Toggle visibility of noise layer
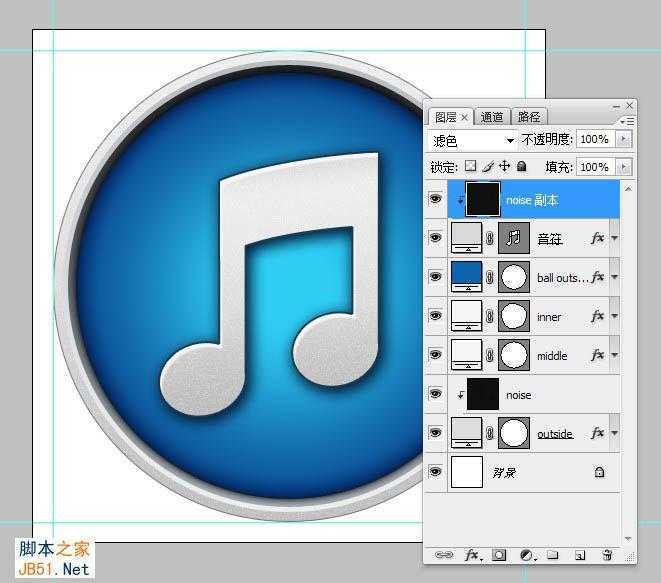Viewport: 661px width, 583px height. tap(435, 394)
